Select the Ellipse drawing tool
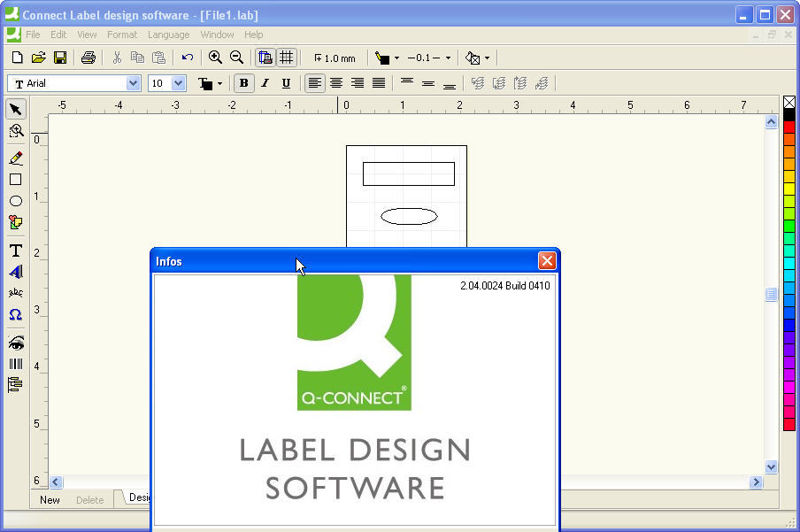Image resolution: width=800 pixels, height=532 pixels. tap(15, 201)
